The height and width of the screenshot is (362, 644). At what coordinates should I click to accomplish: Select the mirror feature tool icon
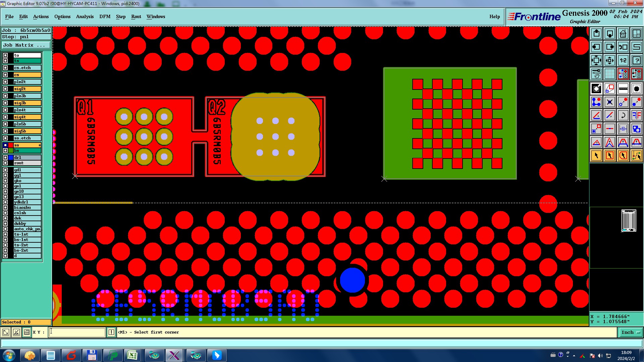636,115
